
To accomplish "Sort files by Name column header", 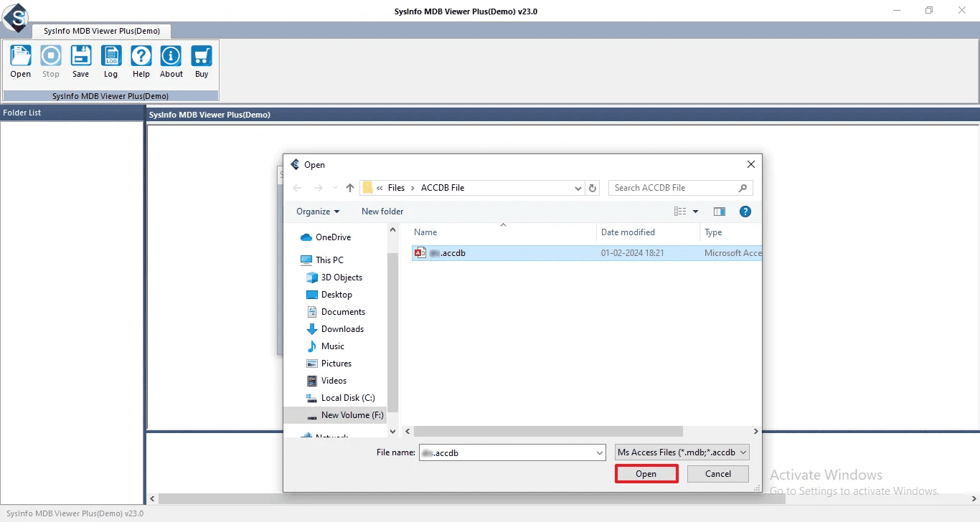I will 425,232.
